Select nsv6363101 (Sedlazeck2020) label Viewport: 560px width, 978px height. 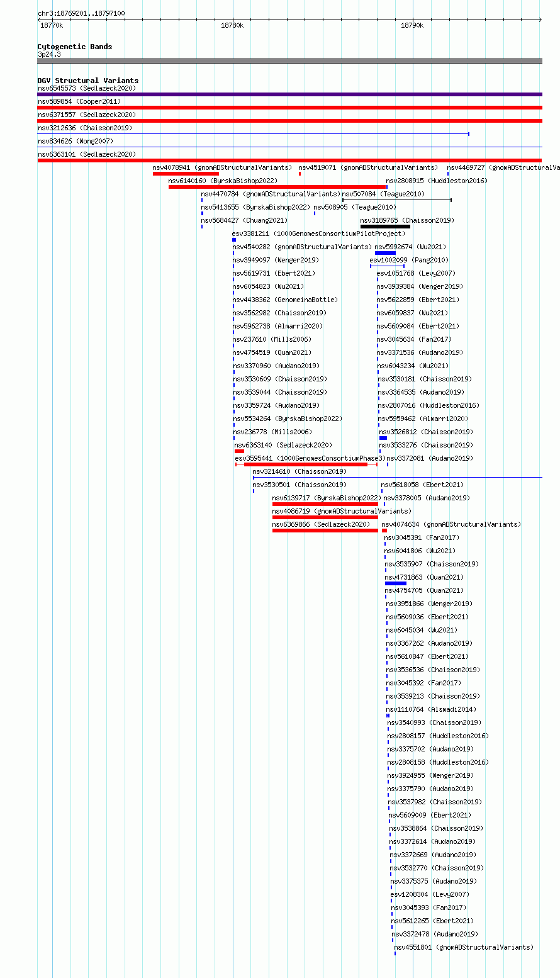click(87, 154)
